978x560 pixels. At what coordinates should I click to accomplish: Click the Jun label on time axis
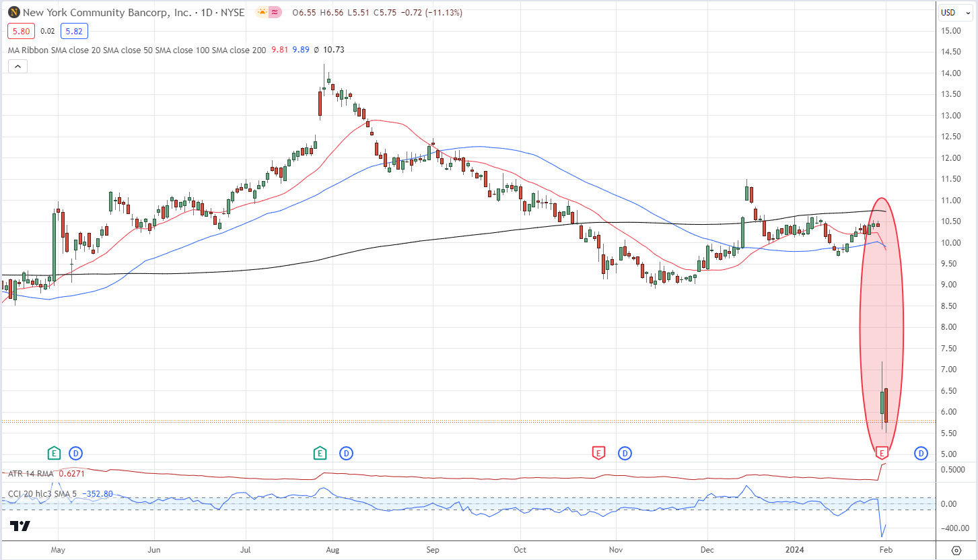click(155, 549)
